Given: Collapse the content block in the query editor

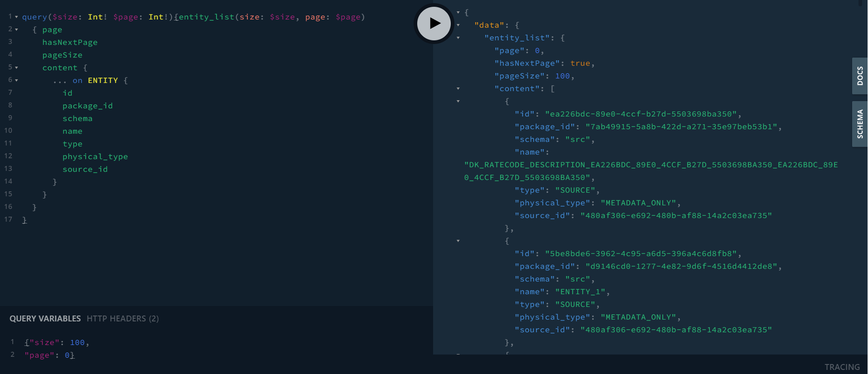Looking at the screenshot, I should [x=17, y=68].
